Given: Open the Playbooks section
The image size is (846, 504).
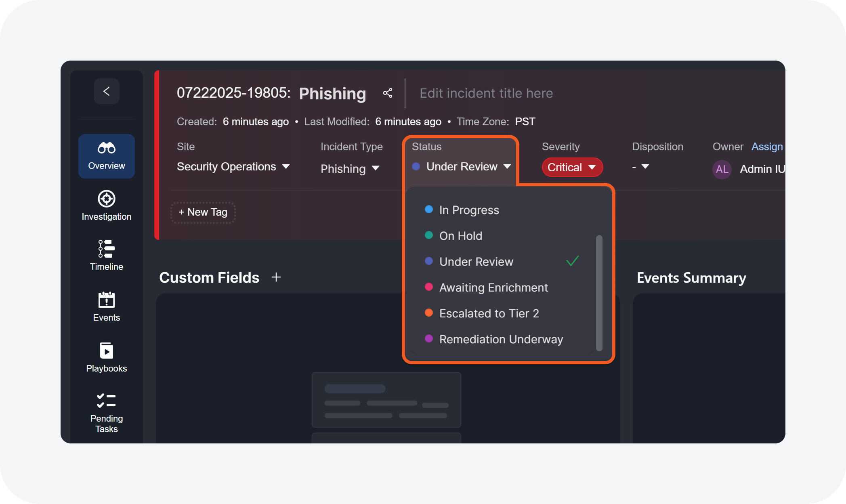Looking at the screenshot, I should click(x=107, y=357).
